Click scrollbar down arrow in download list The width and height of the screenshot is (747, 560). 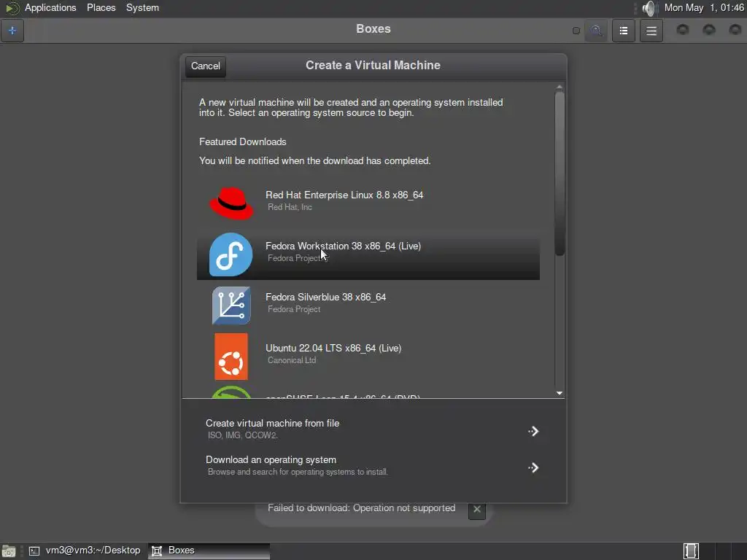pos(560,393)
